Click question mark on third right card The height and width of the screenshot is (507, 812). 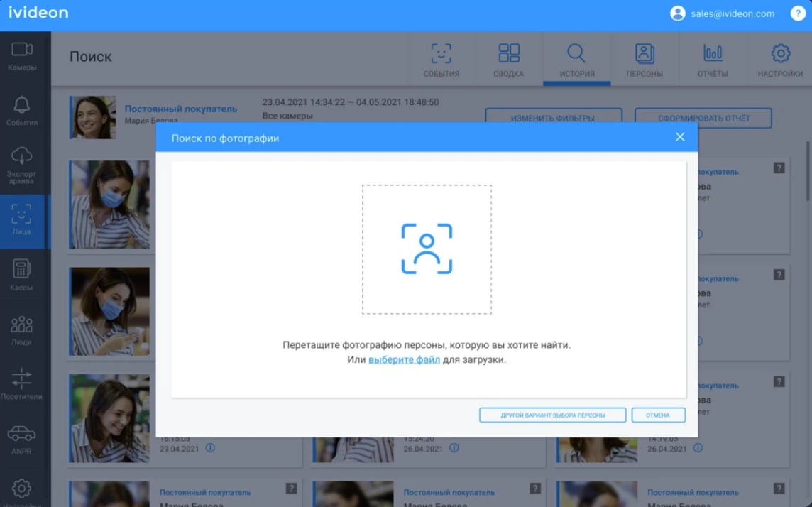click(779, 382)
